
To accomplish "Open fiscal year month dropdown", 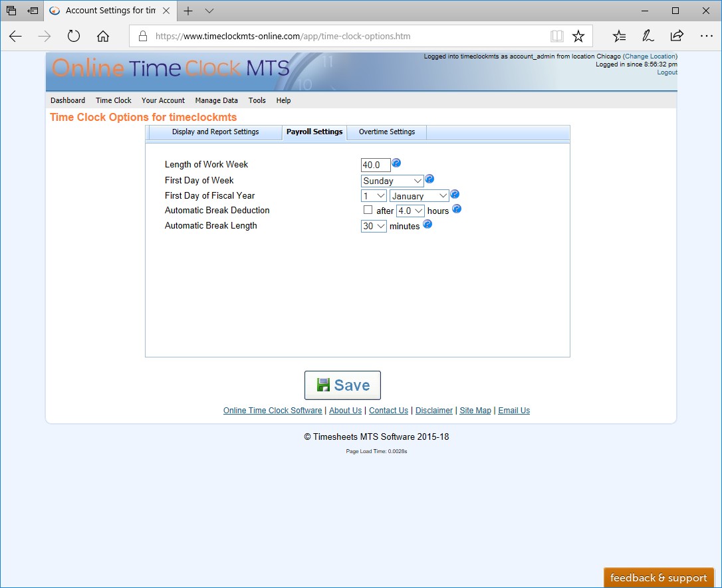I will click(x=419, y=196).
